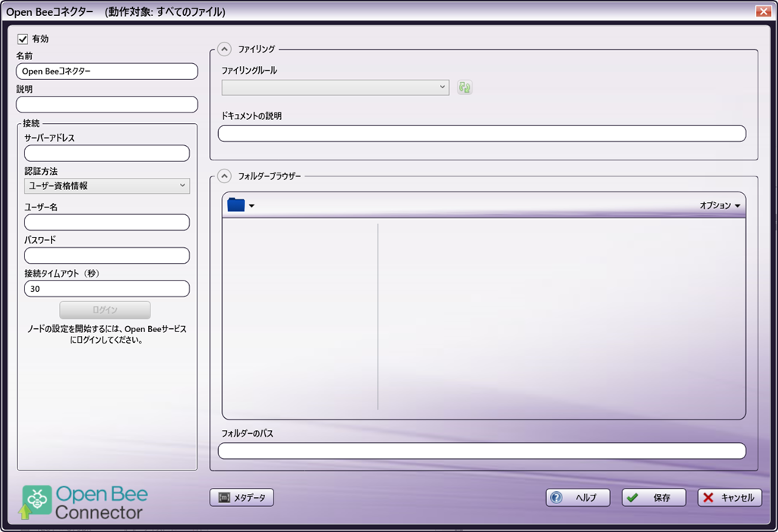Click the パスワード field
The image size is (778, 532).
pyautogui.click(x=107, y=255)
